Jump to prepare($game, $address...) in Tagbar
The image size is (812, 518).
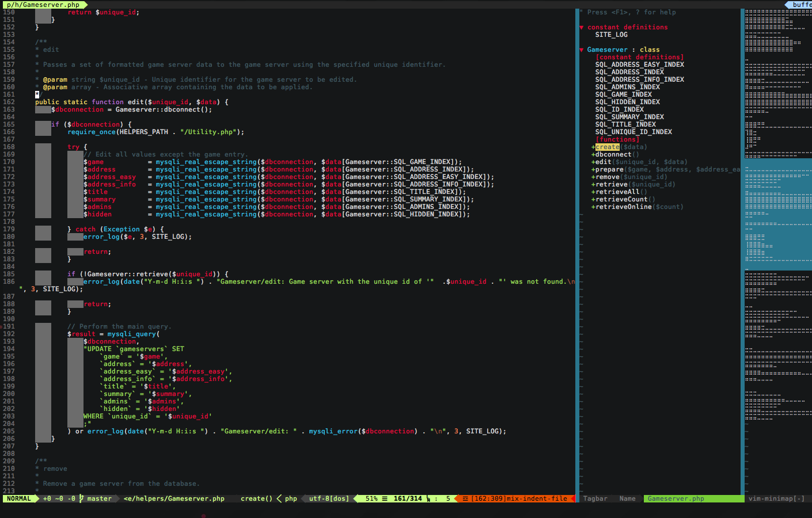pos(666,169)
